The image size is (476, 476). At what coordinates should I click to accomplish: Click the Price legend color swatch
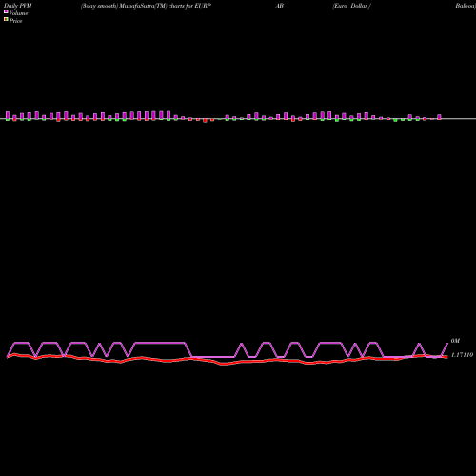coord(6,20)
